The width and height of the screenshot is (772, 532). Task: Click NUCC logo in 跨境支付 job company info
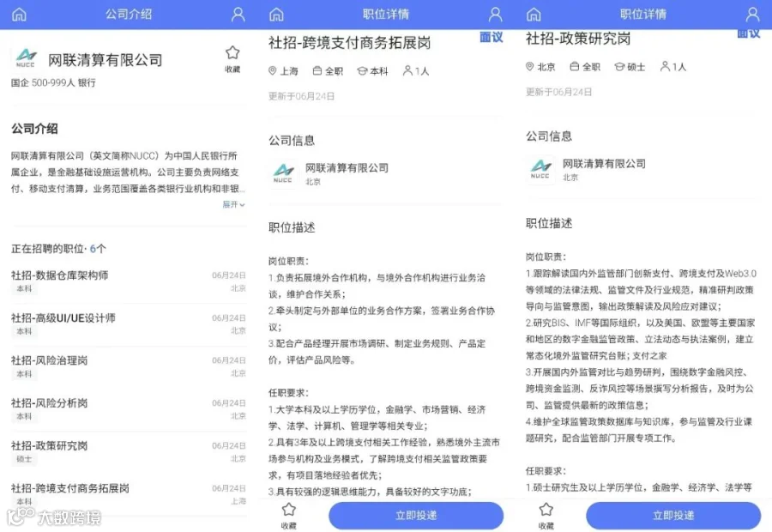284,173
